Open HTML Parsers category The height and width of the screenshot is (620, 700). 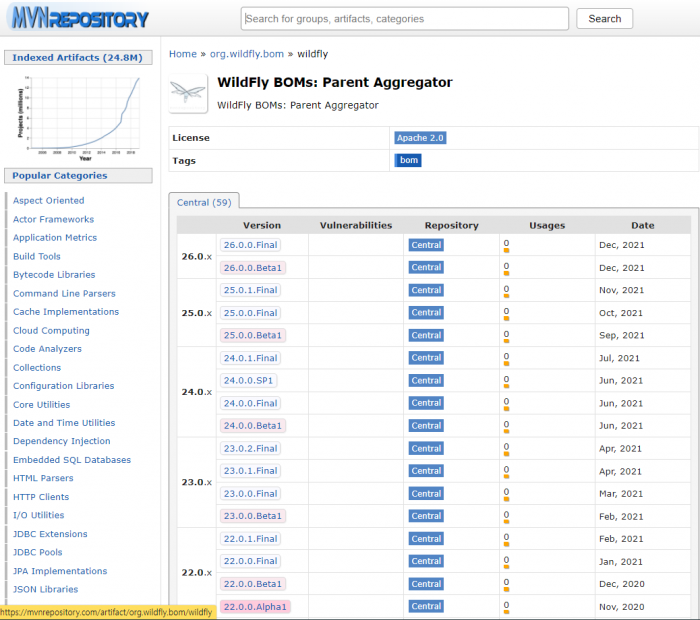click(43, 479)
